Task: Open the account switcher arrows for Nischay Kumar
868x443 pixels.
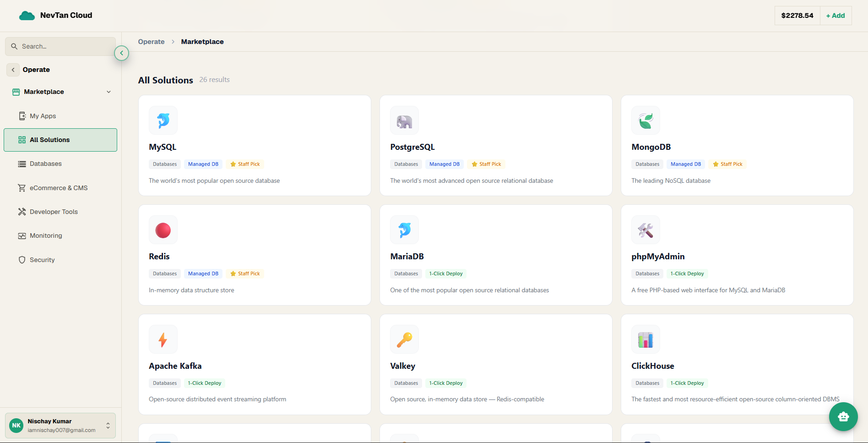Action: (108, 426)
